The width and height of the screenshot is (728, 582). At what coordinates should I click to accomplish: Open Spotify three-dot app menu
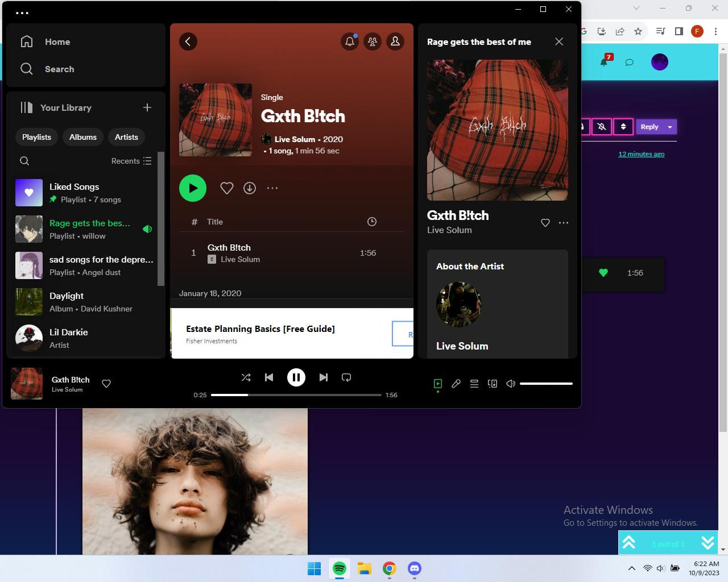pos(22,13)
